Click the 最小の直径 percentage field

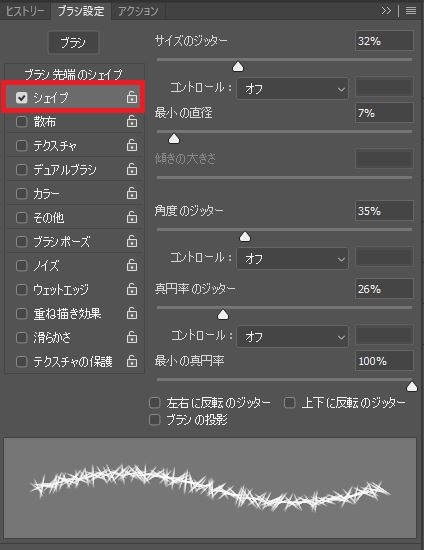(384, 113)
